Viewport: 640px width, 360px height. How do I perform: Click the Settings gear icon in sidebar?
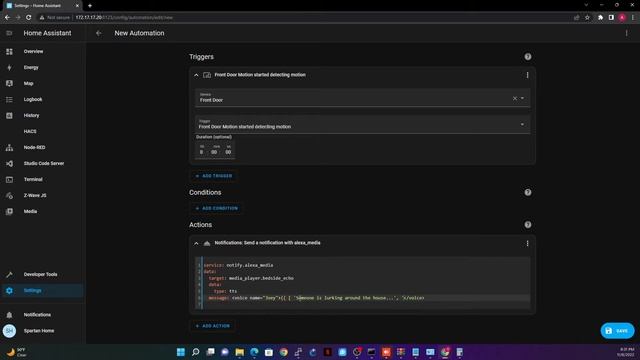coord(9,291)
